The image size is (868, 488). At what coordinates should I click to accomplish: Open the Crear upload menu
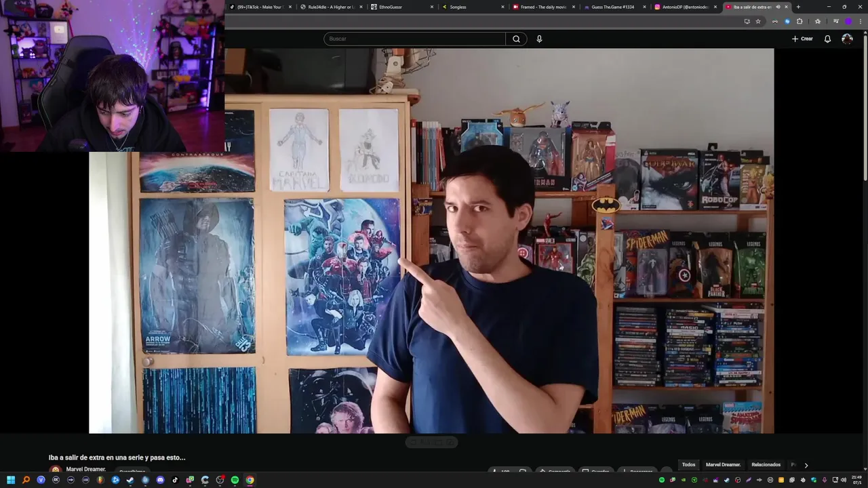point(802,39)
